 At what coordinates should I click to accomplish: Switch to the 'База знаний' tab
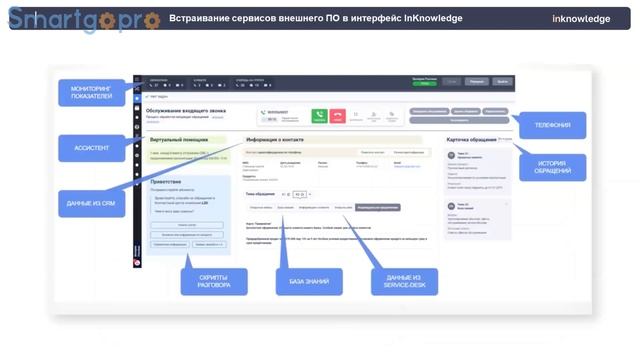pyautogui.click(x=285, y=207)
